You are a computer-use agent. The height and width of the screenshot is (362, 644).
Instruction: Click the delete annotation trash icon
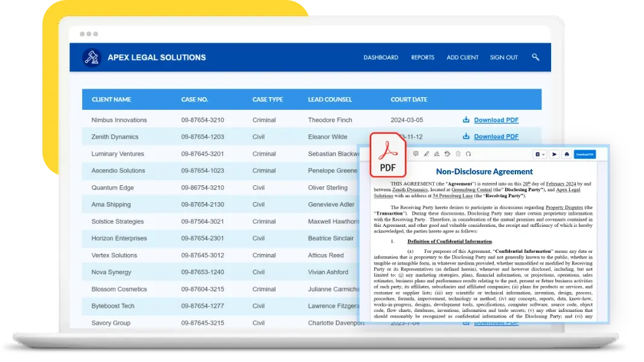click(x=457, y=154)
